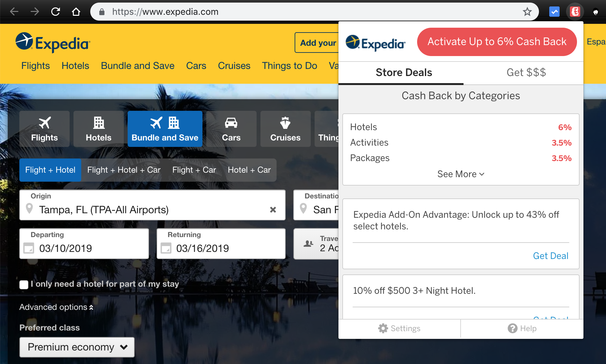
Task: Reload the page with refresh icon
Action: tap(55, 12)
